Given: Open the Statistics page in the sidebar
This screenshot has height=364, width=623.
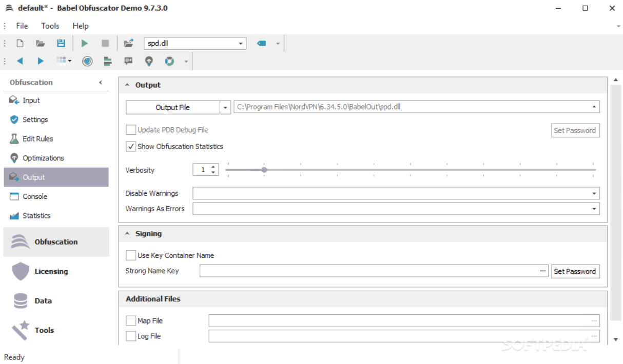Looking at the screenshot, I should point(56,216).
